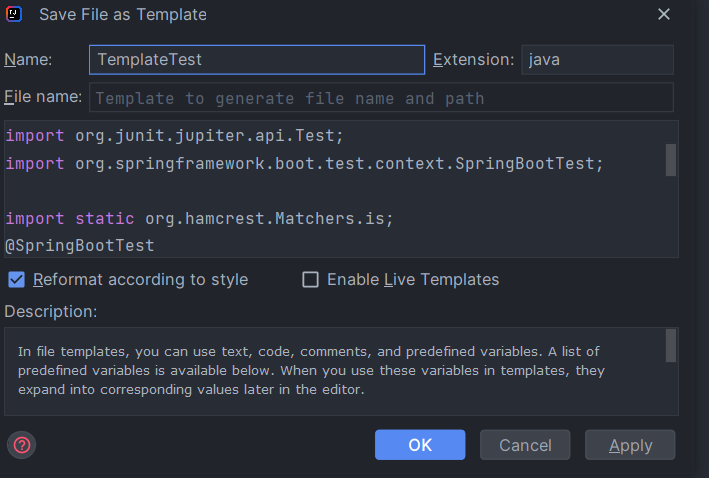709x478 pixels.
Task: Click the Description panel scrollbar
Action: click(x=671, y=346)
